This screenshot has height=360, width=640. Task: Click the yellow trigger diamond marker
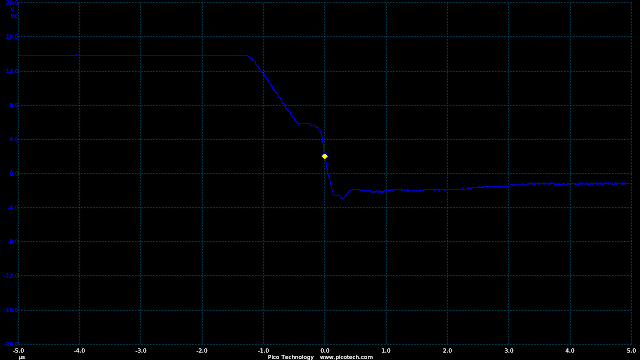point(324,156)
